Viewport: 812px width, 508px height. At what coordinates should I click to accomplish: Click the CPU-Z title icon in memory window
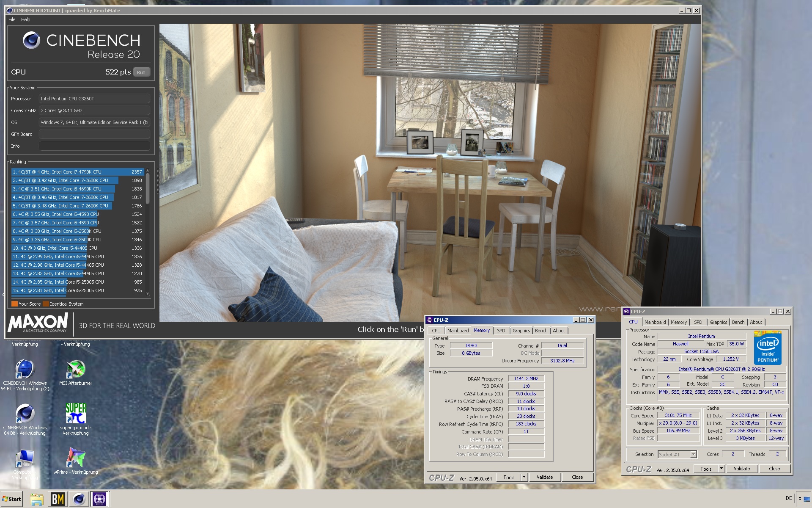point(430,320)
